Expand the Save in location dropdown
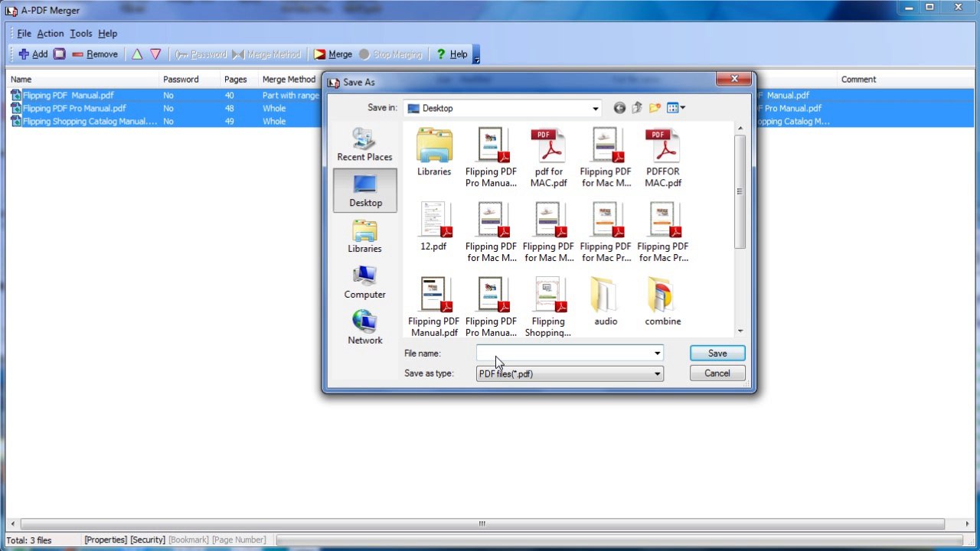This screenshot has width=980, height=551. (x=595, y=109)
